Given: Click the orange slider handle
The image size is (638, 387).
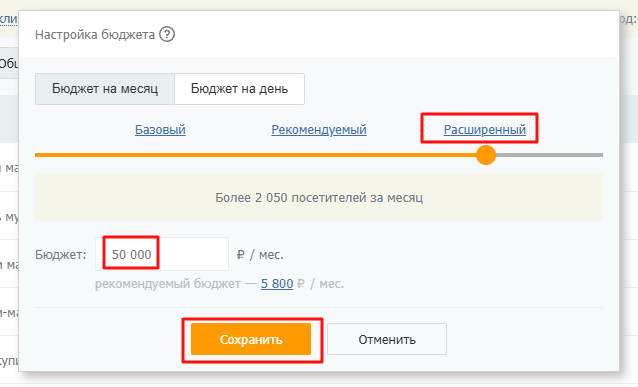Looking at the screenshot, I should pos(486,155).
